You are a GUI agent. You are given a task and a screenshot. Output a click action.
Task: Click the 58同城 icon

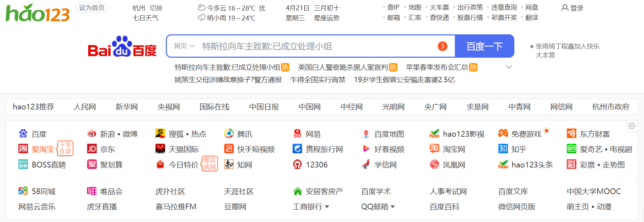[x=23, y=191]
